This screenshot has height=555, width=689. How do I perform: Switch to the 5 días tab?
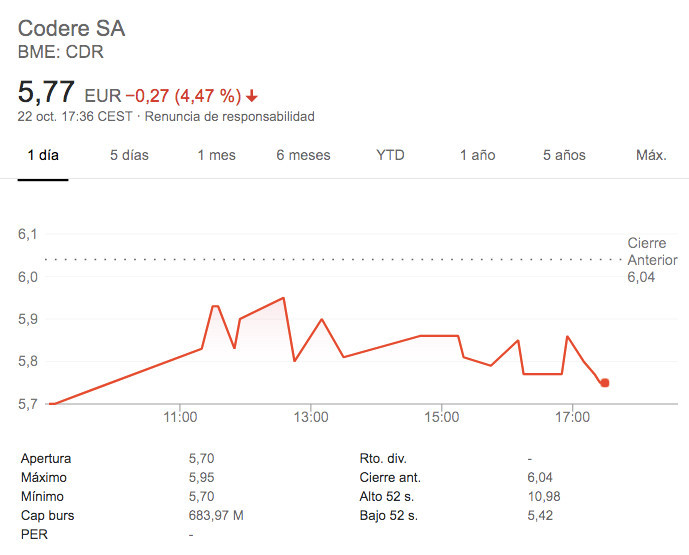click(129, 155)
